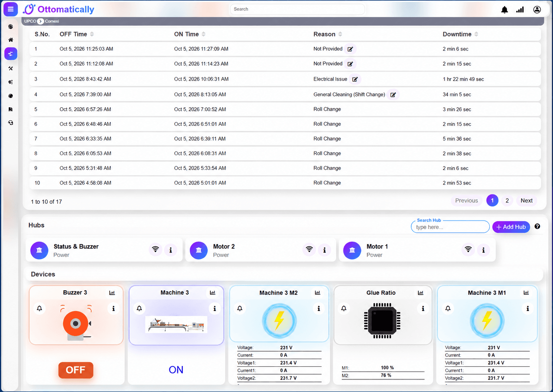Click the Next page button

coord(527,201)
